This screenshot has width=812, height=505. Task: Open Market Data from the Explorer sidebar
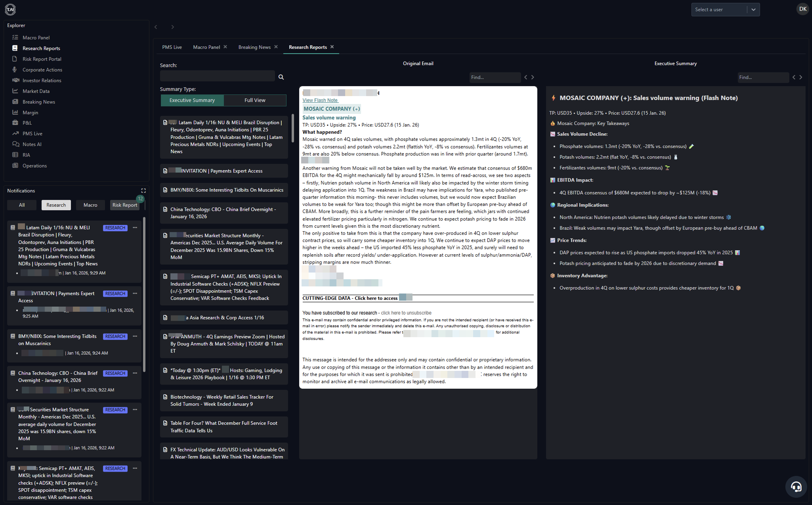coord(36,91)
